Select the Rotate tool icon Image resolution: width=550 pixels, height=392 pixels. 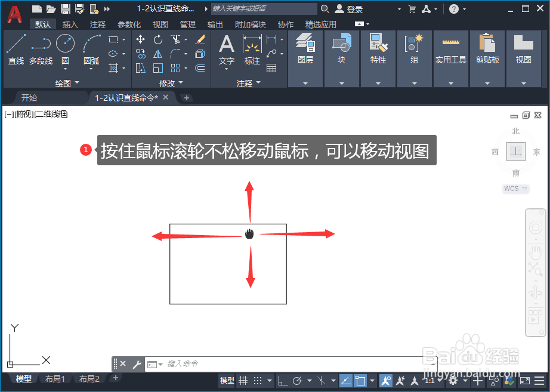158,39
